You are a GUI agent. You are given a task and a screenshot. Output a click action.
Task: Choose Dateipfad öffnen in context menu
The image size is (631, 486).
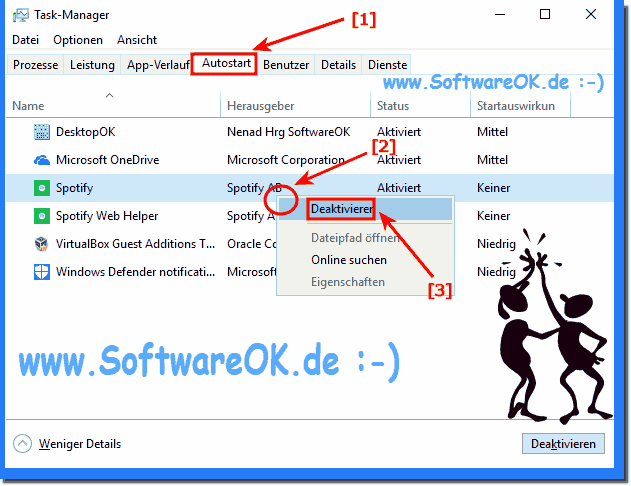[x=365, y=238]
